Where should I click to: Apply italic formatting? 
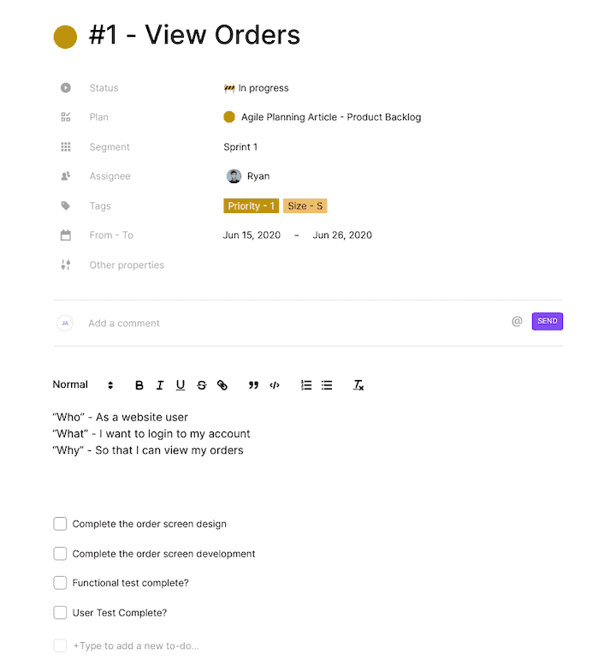click(160, 385)
